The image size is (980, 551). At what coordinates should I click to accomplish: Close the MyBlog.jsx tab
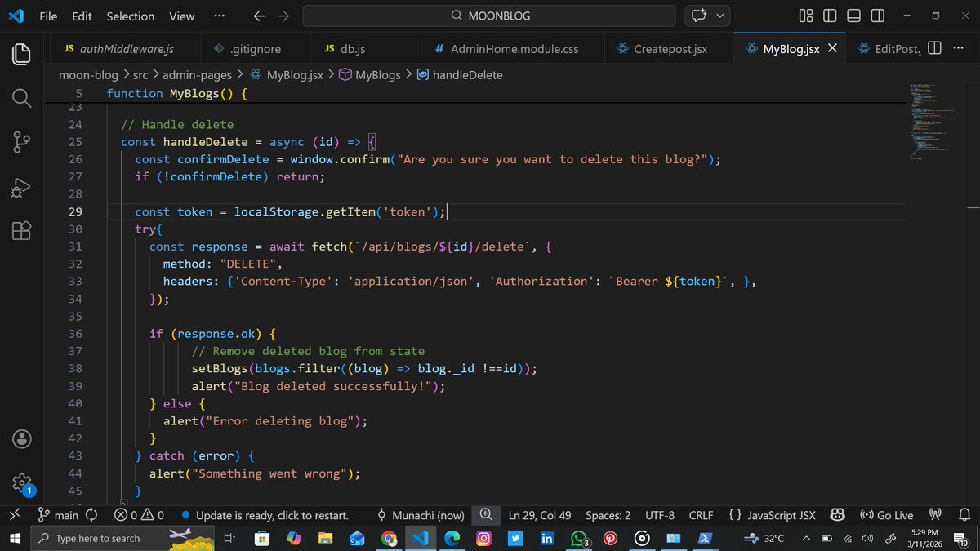coord(832,49)
